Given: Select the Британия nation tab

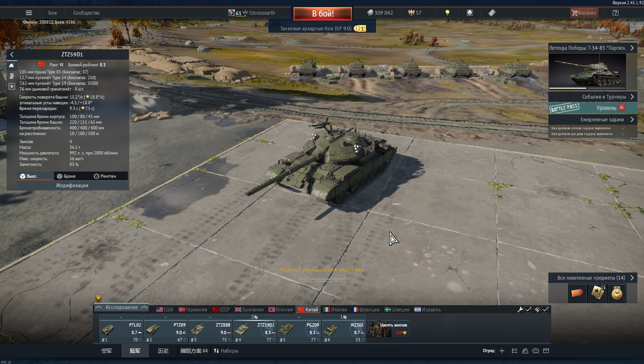Looking at the screenshot, I should (249, 309).
